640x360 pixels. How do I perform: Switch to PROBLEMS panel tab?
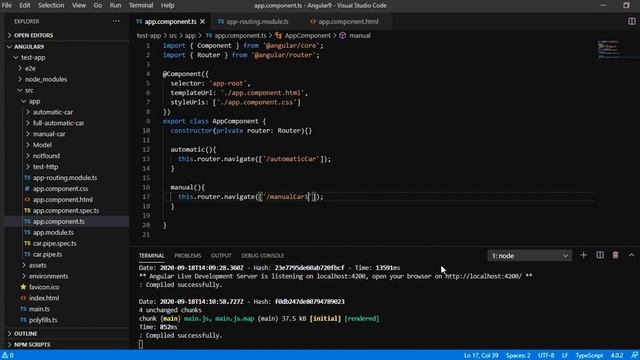(x=188, y=256)
